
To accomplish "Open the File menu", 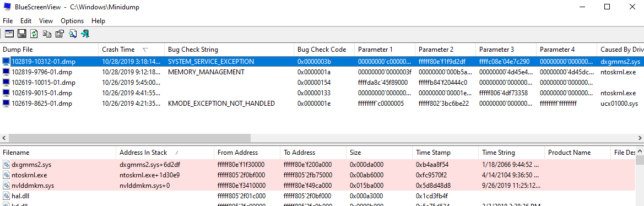I will (8, 21).
